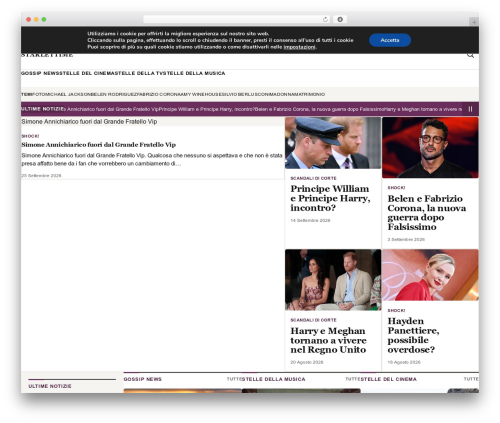Open headline Hayden Panettiere, possibile overdose?
Image resolution: width=500 pixels, height=423 pixels.
(x=413, y=335)
